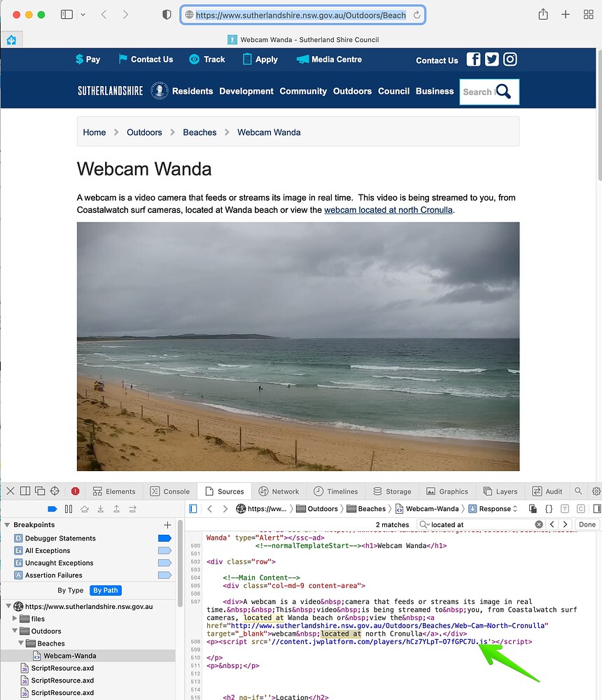Click Done to close find bar

click(587, 524)
